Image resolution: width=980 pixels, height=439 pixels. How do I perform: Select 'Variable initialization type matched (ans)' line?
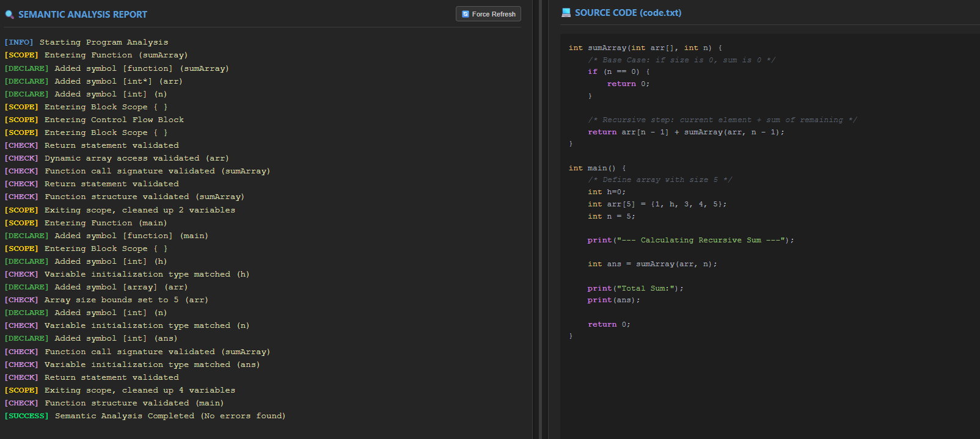pyautogui.click(x=132, y=365)
